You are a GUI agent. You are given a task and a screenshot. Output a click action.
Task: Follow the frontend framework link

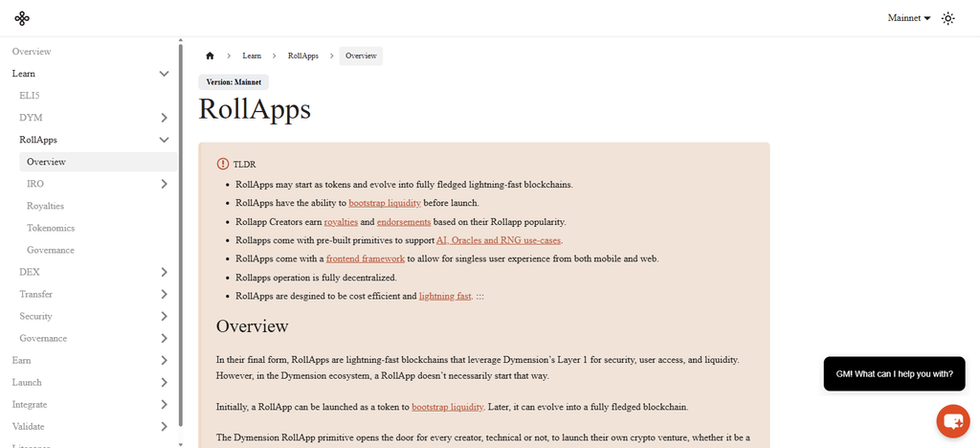pos(366,258)
